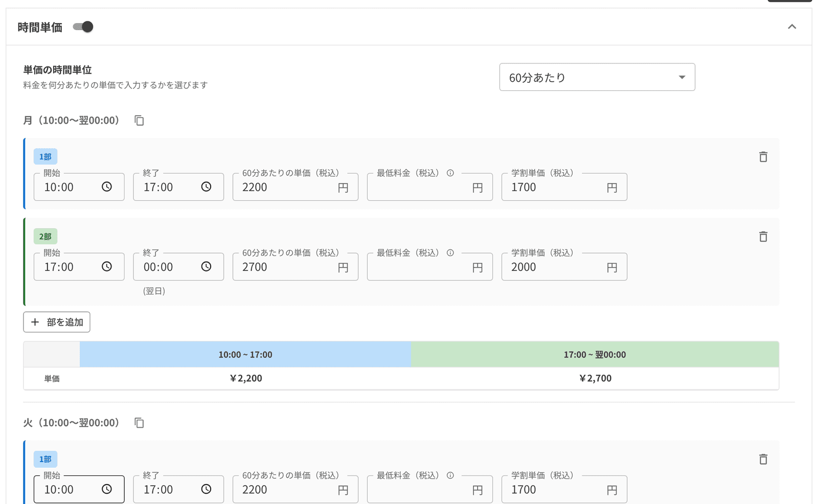Click the 単価の時間単位 label
The image size is (818, 504).
tap(57, 70)
